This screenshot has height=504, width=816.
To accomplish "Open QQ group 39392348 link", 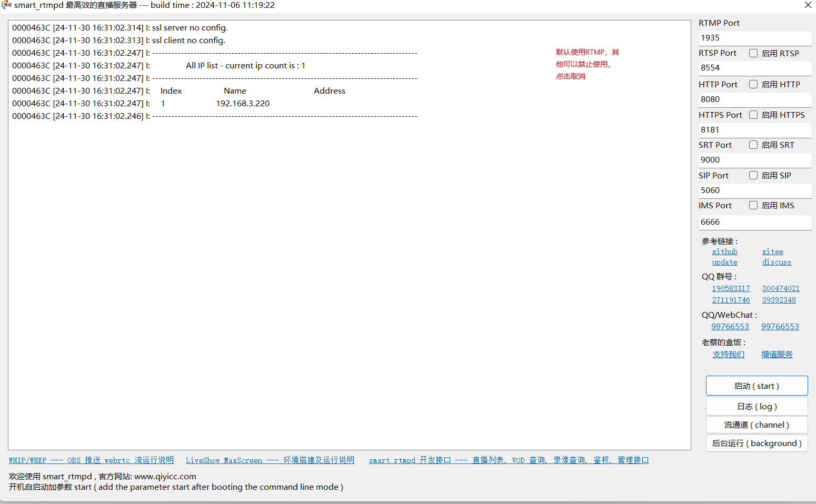I will tap(779, 300).
